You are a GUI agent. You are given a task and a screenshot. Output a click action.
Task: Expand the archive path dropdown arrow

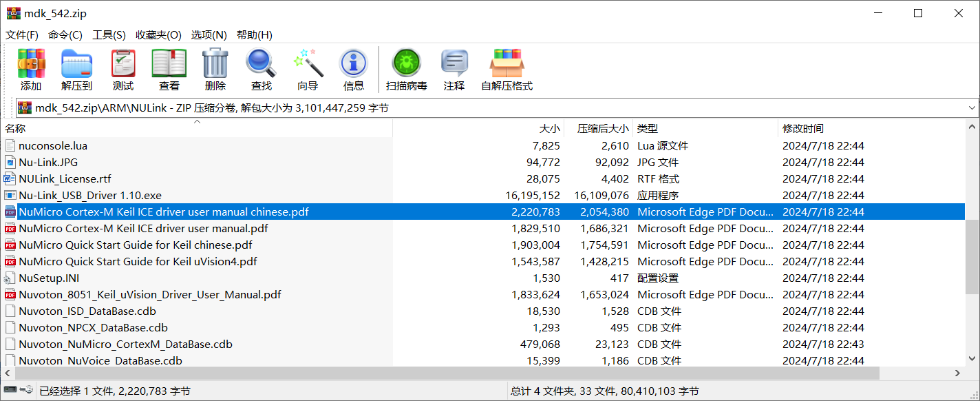coord(972,107)
